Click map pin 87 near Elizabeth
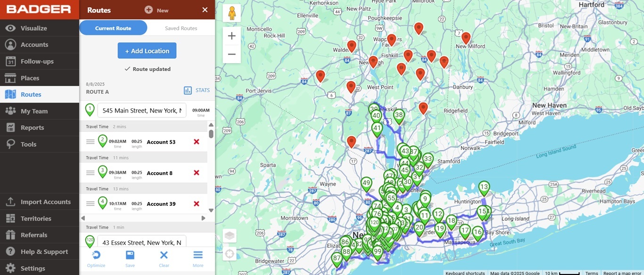Screen dimensions: 644x275 pos(336,259)
